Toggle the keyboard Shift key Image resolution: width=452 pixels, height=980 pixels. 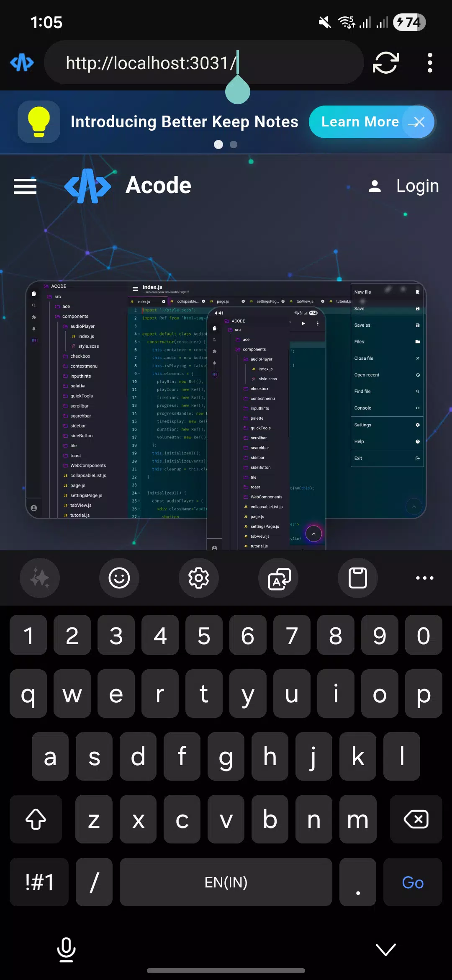(36, 819)
